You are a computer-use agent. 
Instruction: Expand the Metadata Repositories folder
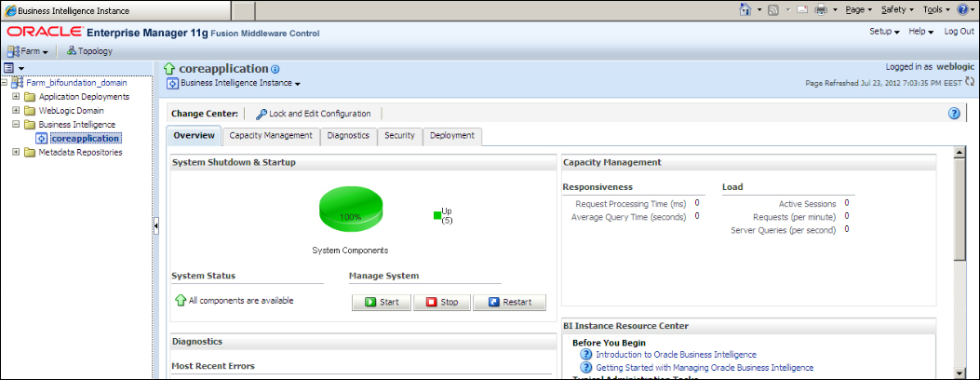16,153
